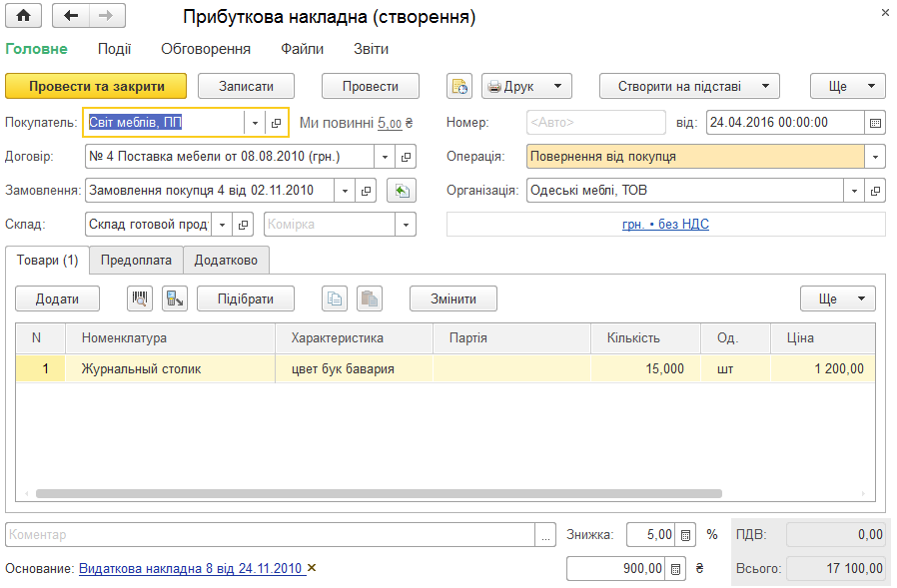Expand the Замовлення dropdown list
This screenshot has height=588, width=897.
[345, 191]
